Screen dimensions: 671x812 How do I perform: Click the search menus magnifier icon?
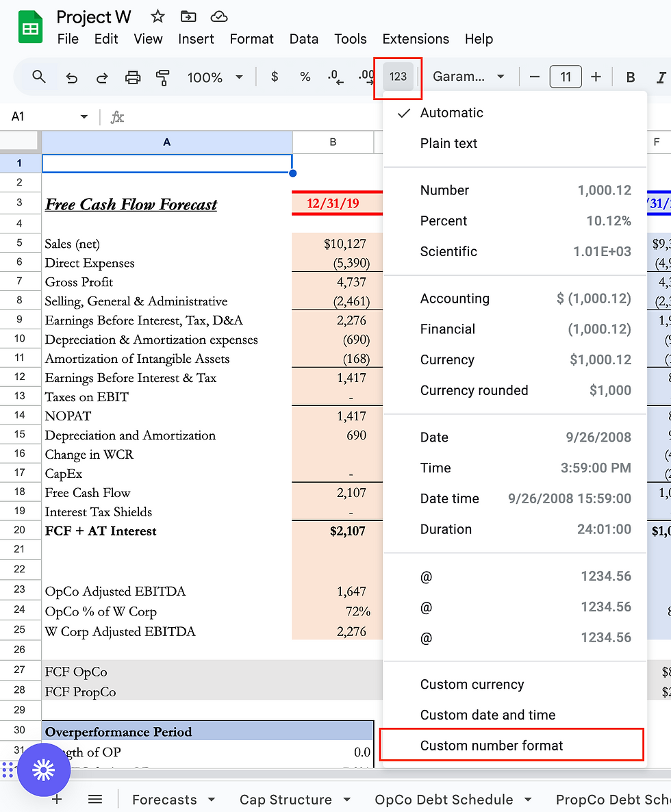(39, 77)
